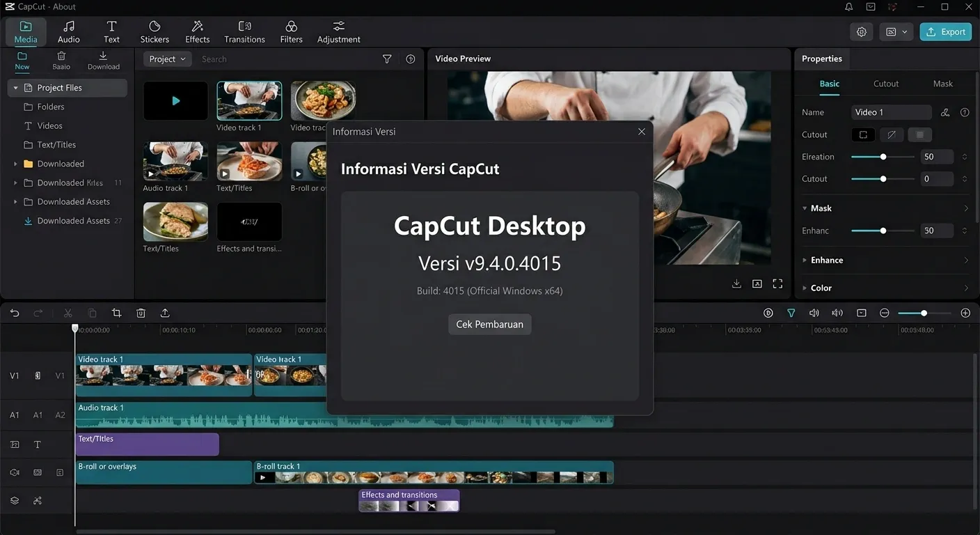This screenshot has height=535, width=980.
Task: Adjust the Elreation slider
Action: 883,157
